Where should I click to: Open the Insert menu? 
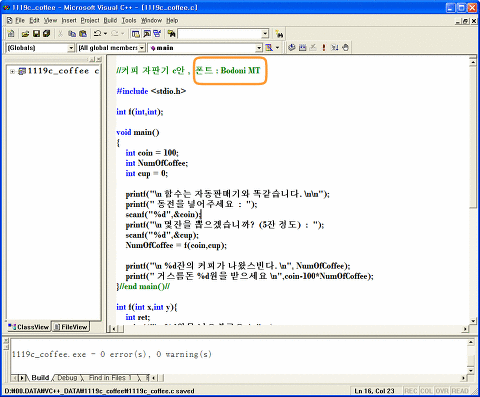pyautogui.click(x=69, y=21)
